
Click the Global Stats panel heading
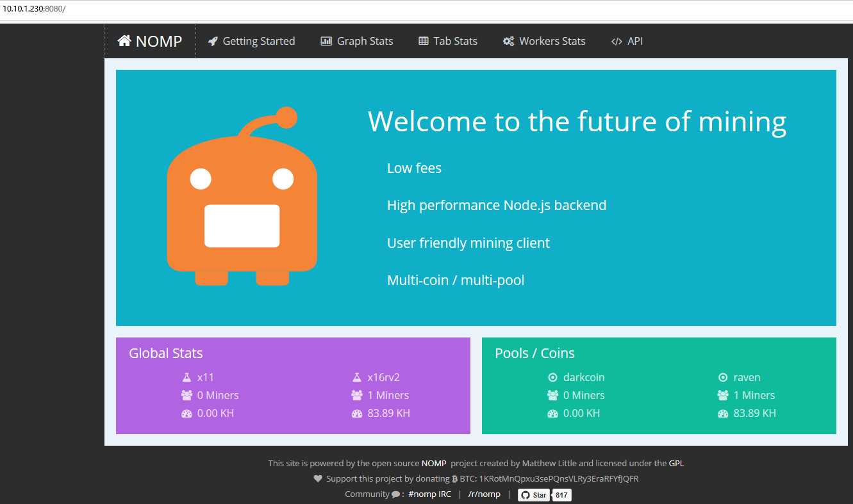point(165,353)
